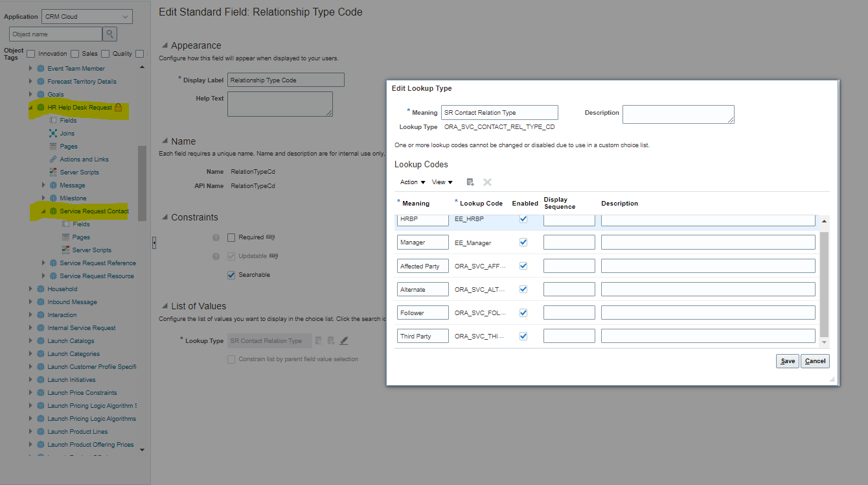Screen dimensions: 868x485
Task: Cancel the Edit Lookup Type dialog
Action: tap(815, 361)
